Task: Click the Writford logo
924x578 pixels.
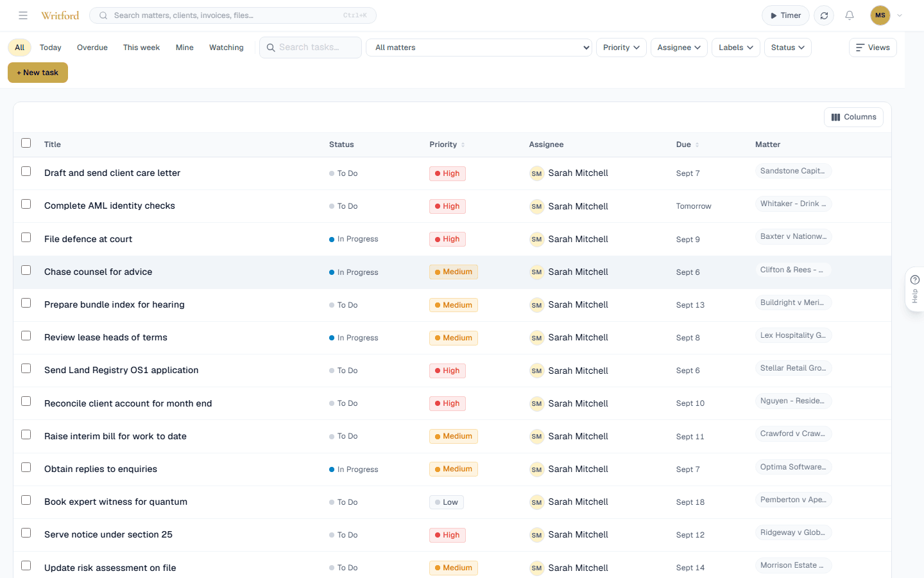Action: [x=60, y=15]
